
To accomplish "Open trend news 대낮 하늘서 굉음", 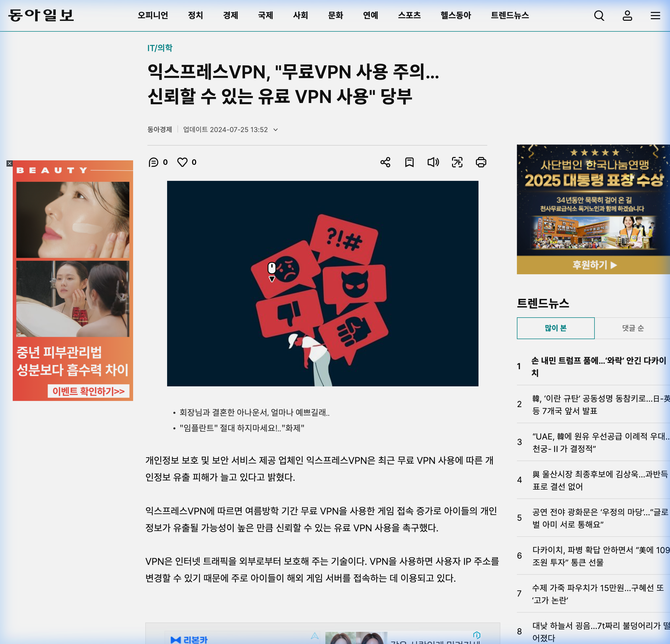I will [x=601, y=632].
